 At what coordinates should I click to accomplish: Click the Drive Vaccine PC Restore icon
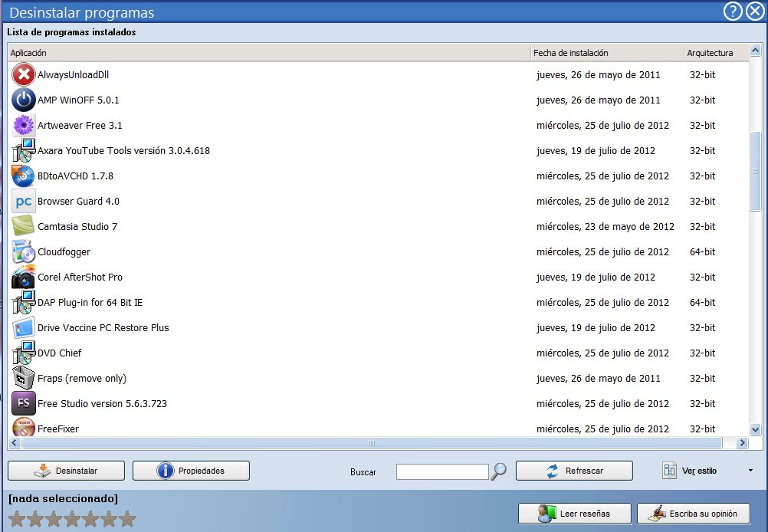point(23,328)
